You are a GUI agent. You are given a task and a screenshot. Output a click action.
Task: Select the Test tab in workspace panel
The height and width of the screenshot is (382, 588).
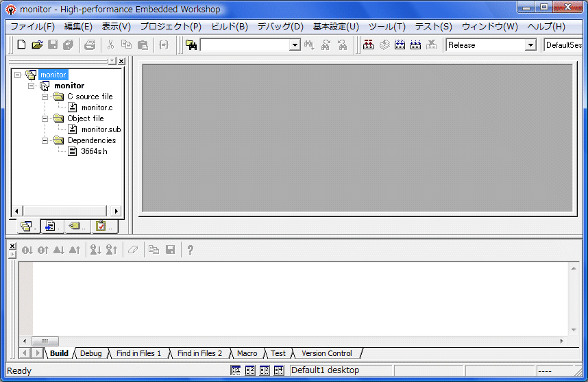pos(104,226)
